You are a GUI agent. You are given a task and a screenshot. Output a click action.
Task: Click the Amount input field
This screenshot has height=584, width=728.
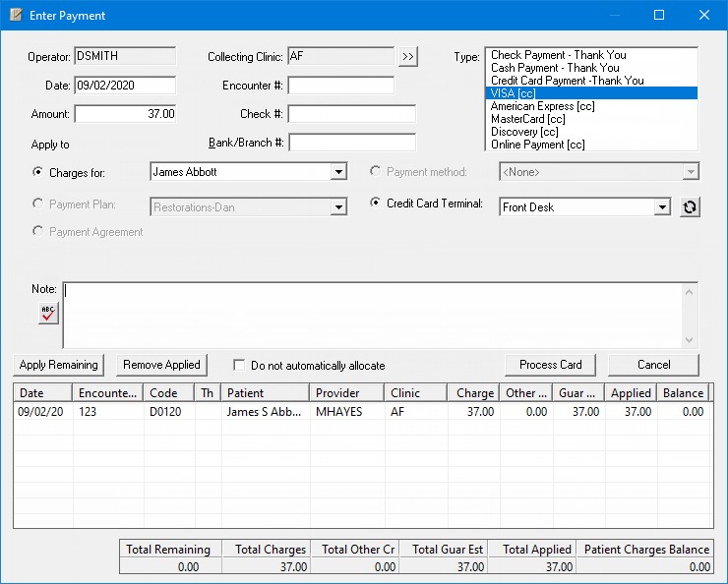125,114
